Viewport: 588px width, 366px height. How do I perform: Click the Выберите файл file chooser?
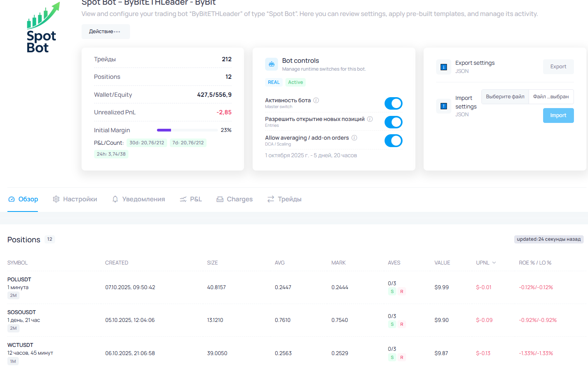[x=505, y=97]
